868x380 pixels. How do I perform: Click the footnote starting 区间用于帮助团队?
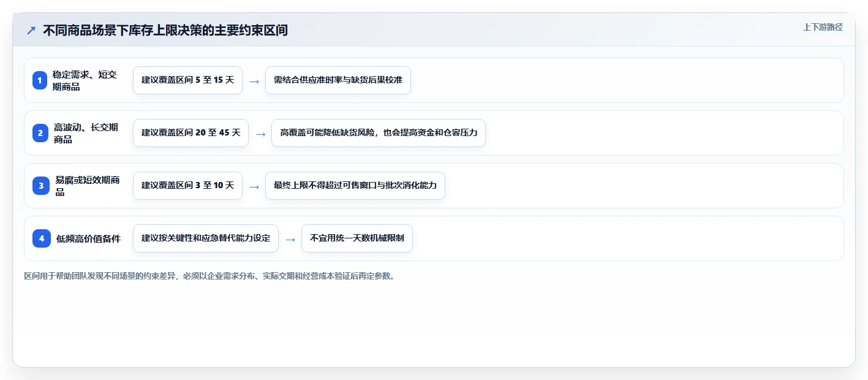210,276
